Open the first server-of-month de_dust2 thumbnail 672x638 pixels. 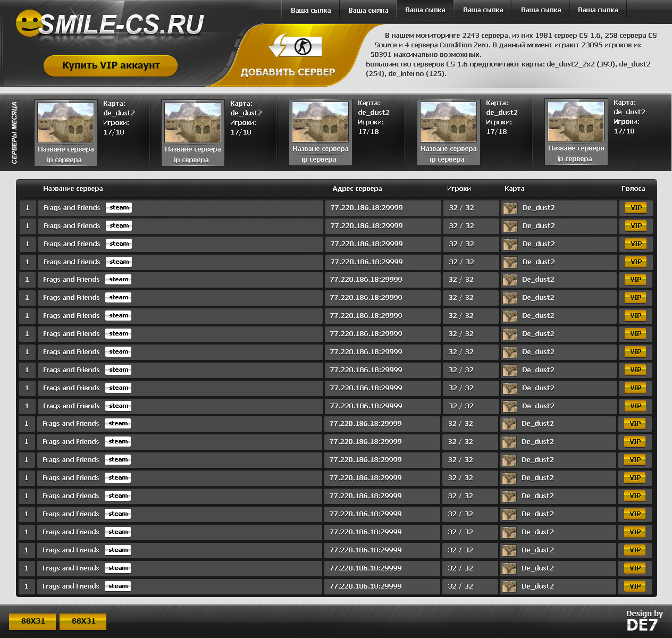pyautogui.click(x=66, y=123)
